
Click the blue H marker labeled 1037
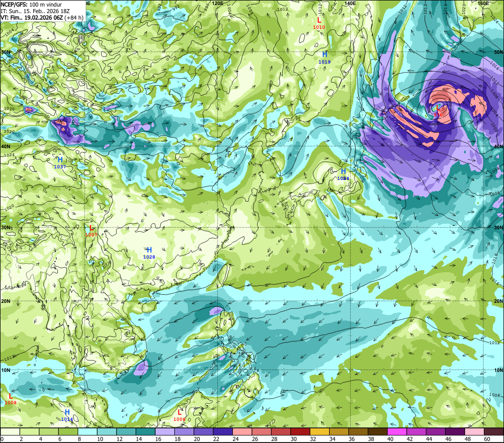60,159
